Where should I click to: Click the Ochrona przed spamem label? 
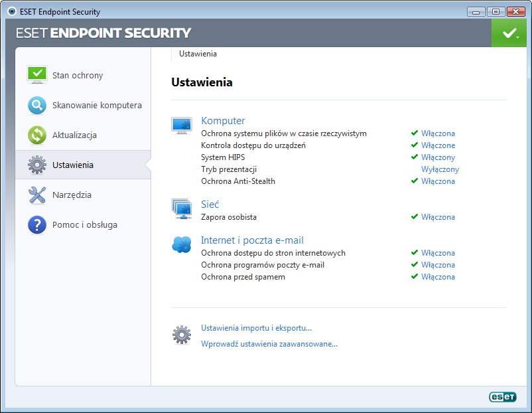(243, 277)
